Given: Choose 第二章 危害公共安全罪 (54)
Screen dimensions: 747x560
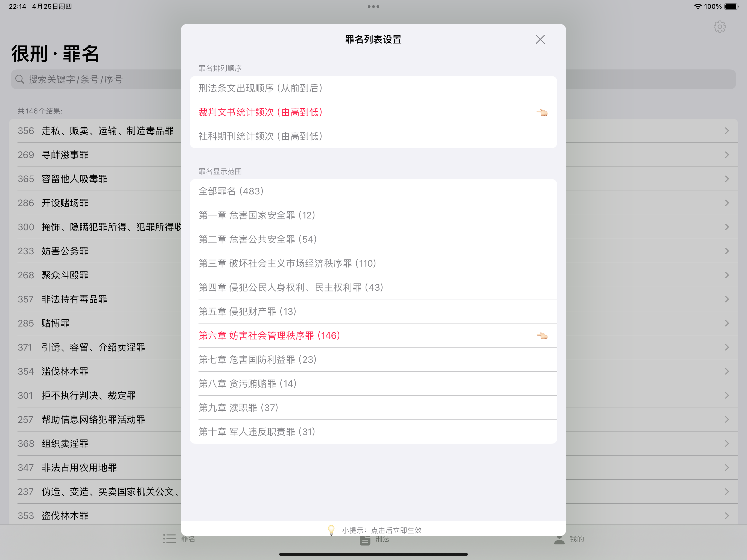Looking at the screenshot, I should coord(373,239).
